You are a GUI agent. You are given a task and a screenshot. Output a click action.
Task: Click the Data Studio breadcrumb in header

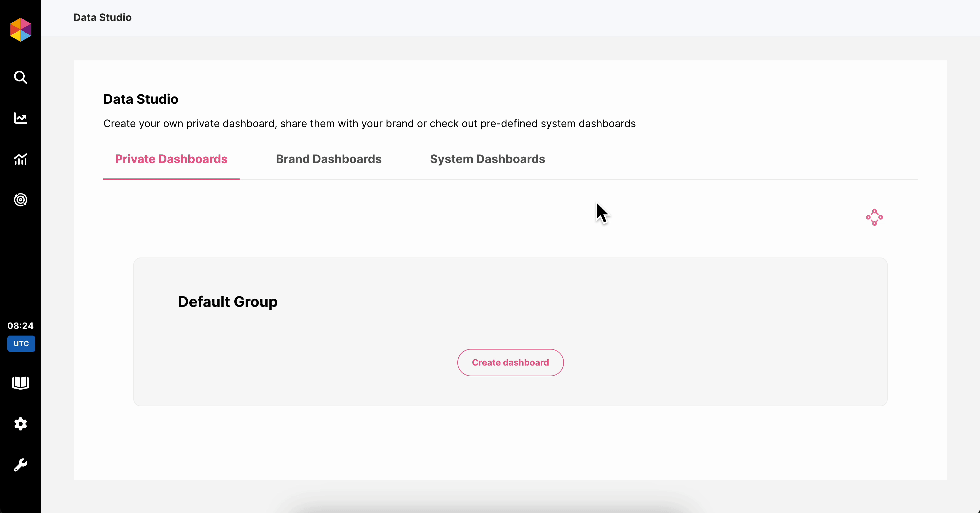pos(102,17)
